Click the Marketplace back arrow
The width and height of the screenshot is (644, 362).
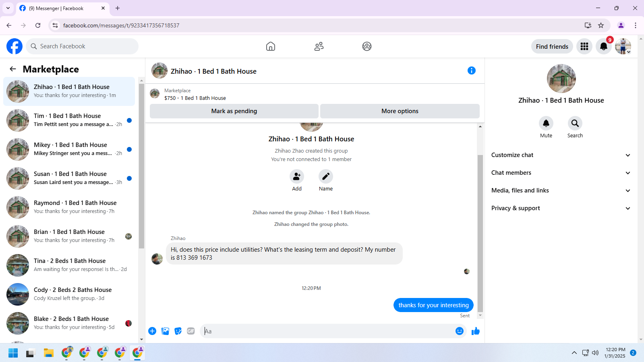pyautogui.click(x=13, y=69)
